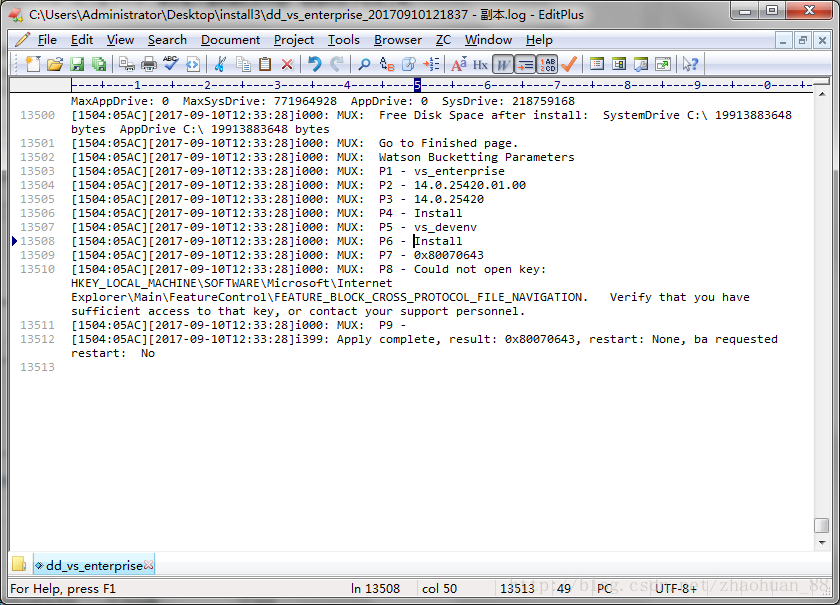Open the Help menu
This screenshot has width=840, height=605.
[539, 40]
